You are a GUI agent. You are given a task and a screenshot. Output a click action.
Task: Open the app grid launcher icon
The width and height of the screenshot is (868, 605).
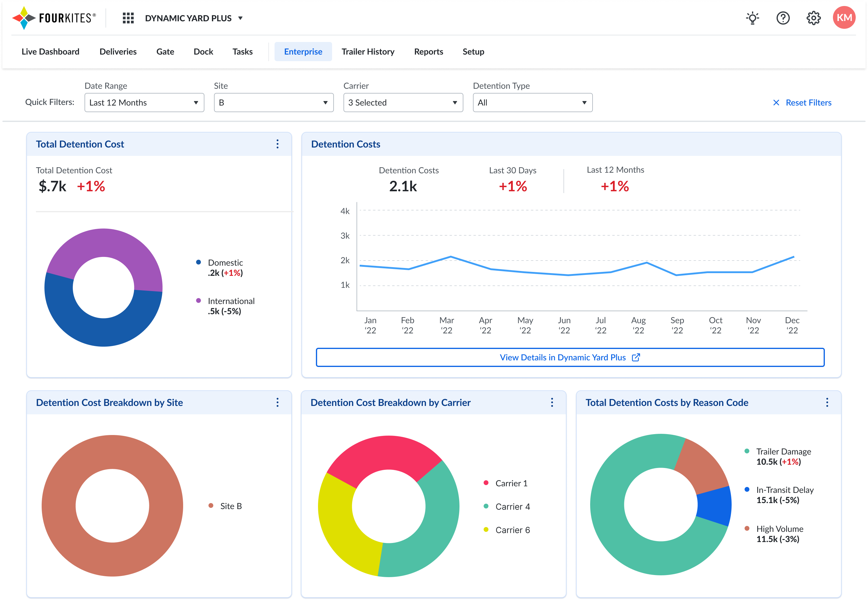tap(128, 18)
